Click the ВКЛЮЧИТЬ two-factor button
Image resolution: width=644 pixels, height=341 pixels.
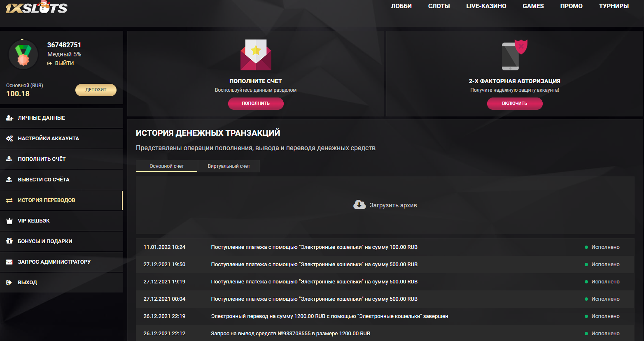coord(515,103)
